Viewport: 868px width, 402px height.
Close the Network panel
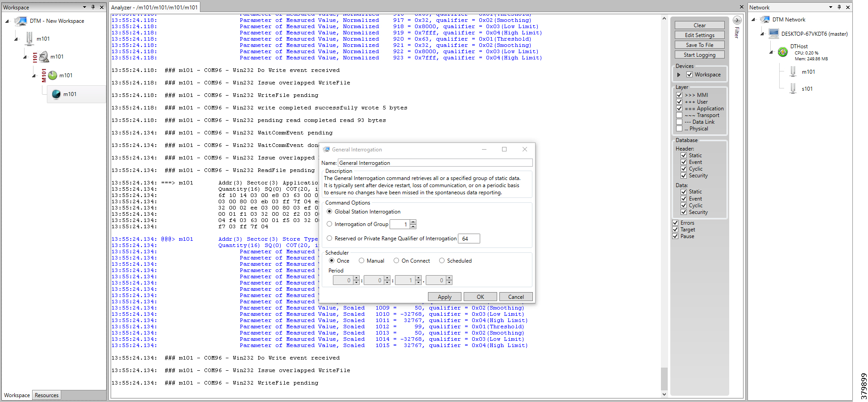848,7
